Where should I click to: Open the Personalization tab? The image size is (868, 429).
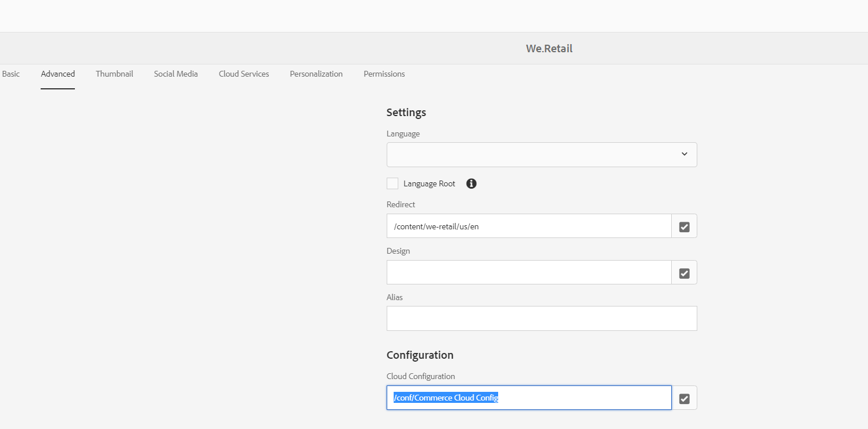click(x=316, y=74)
